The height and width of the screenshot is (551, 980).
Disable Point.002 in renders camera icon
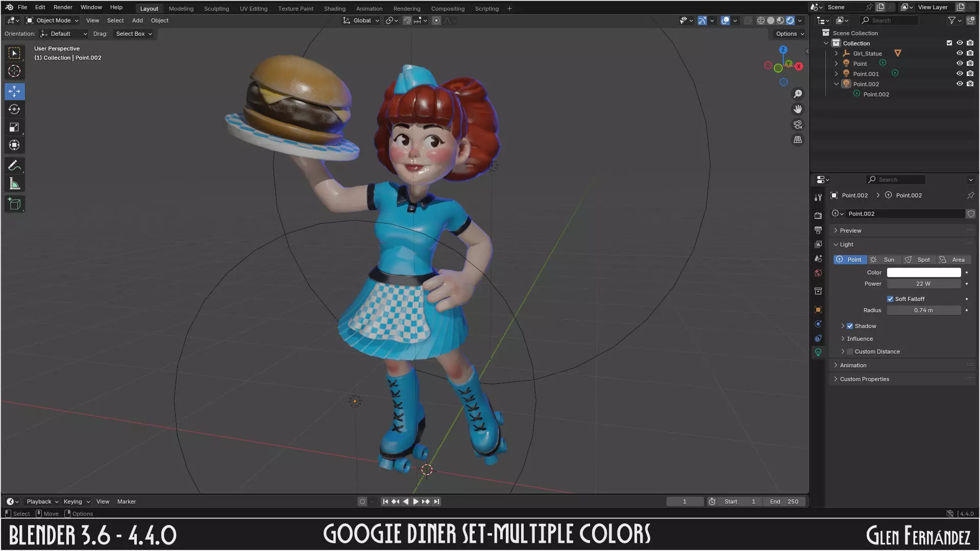point(970,84)
